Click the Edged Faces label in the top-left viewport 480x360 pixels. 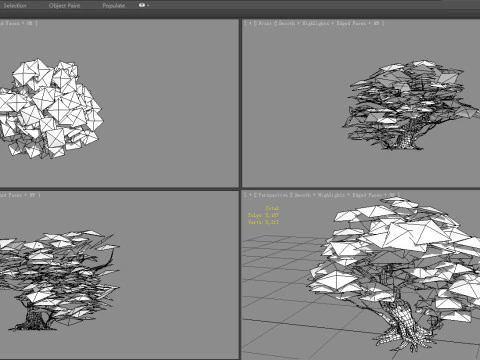pyautogui.click(x=10, y=23)
